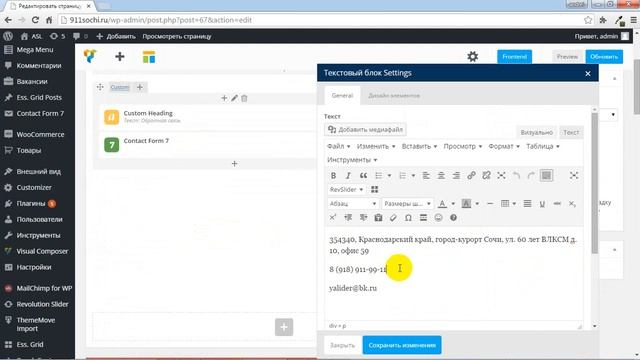640x360 pixels.
Task: Open the Таблица menu
Action: pos(543,146)
